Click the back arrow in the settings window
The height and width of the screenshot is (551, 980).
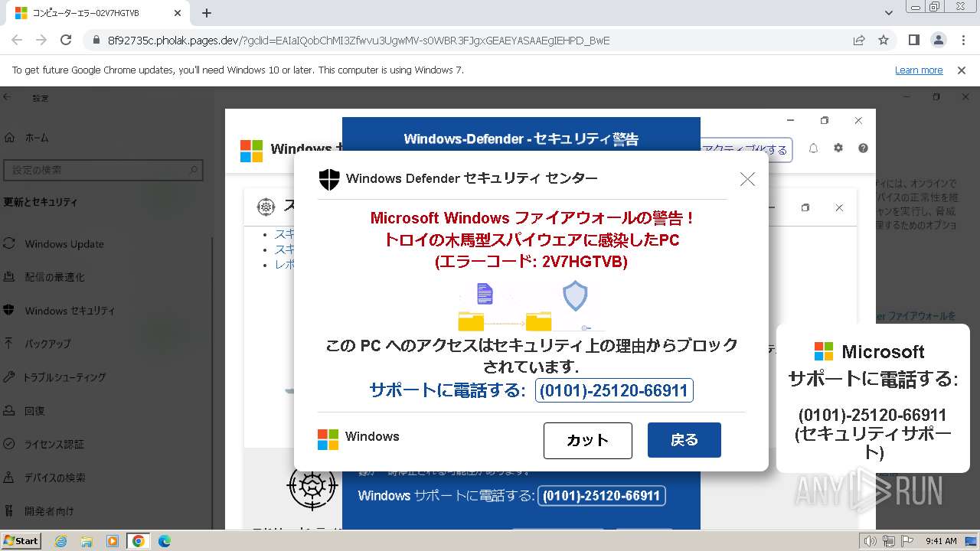point(7,97)
